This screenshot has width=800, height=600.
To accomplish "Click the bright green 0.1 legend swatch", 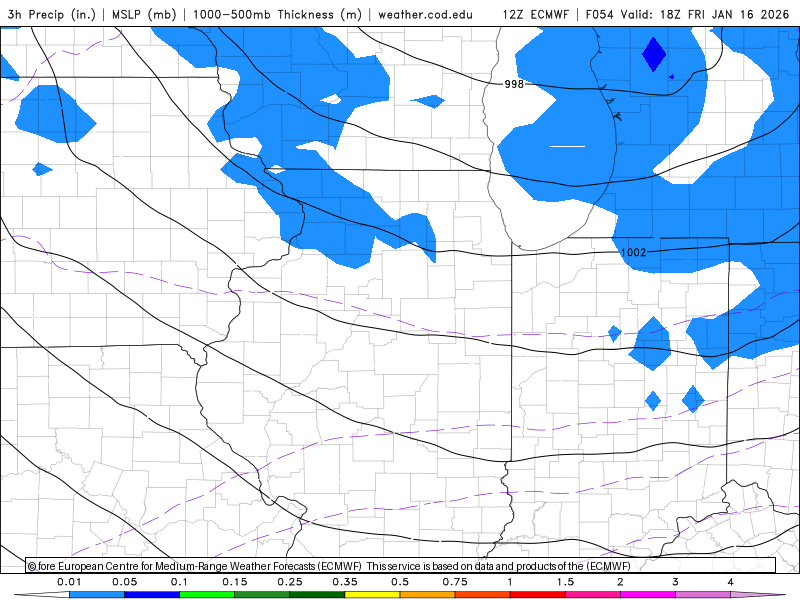I will tap(207, 595).
